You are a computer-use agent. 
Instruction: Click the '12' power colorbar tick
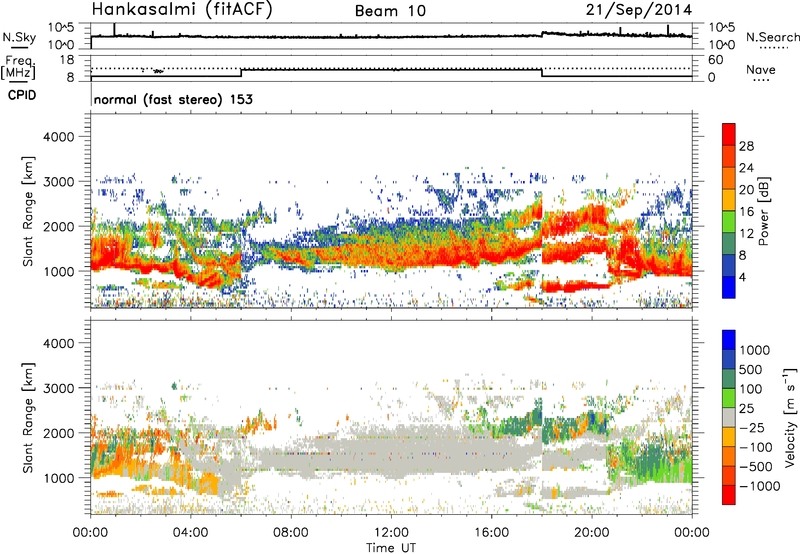click(746, 234)
